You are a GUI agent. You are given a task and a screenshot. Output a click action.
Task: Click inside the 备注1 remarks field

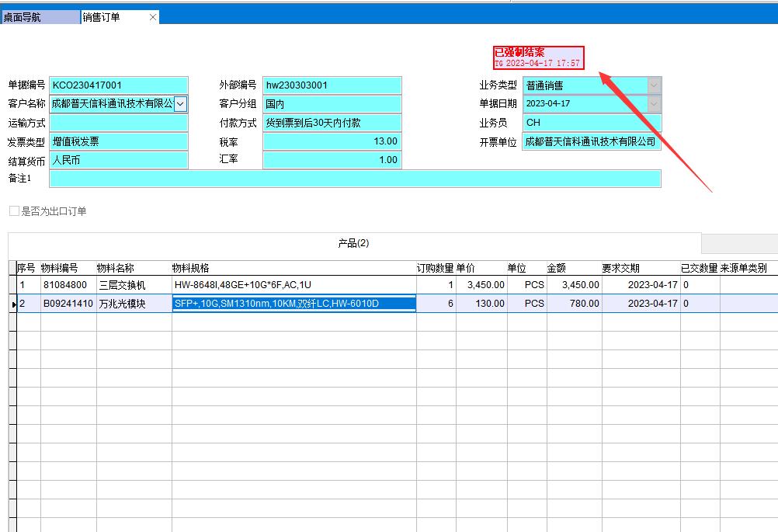pos(311,179)
